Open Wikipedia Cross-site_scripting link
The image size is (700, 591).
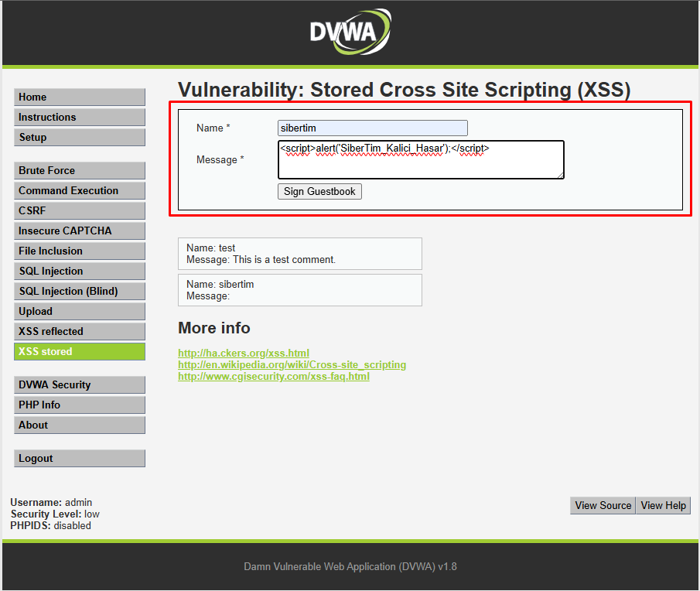click(292, 364)
